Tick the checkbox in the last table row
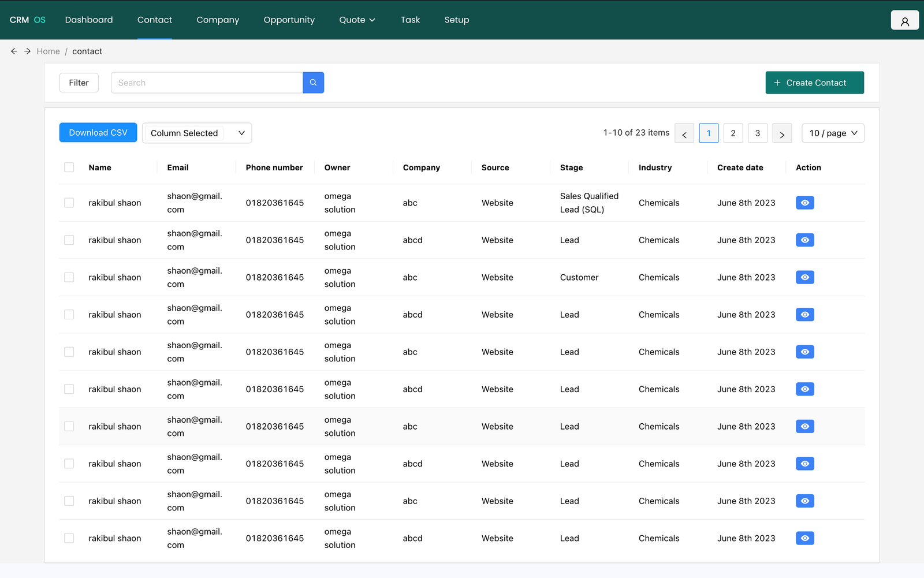This screenshot has width=924, height=578. point(69,538)
